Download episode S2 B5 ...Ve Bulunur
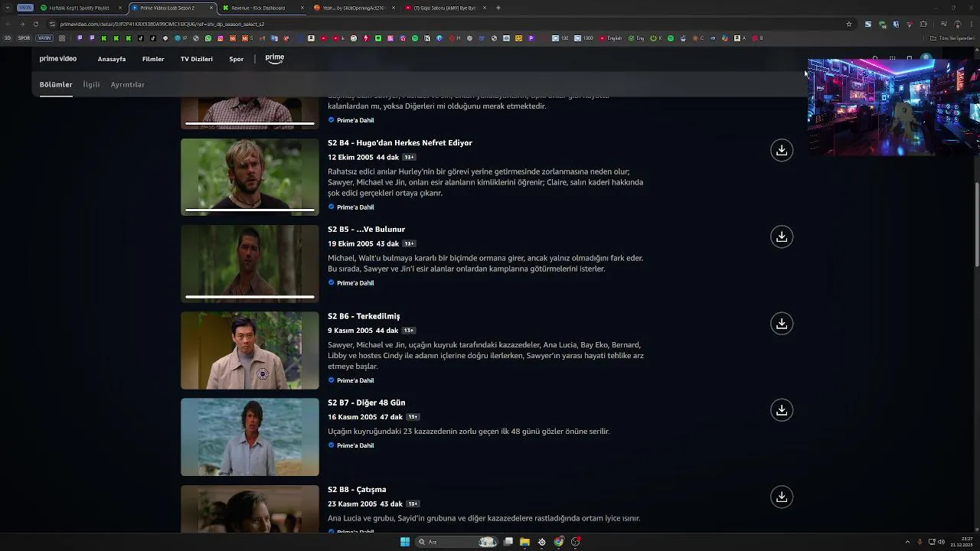 782,236
